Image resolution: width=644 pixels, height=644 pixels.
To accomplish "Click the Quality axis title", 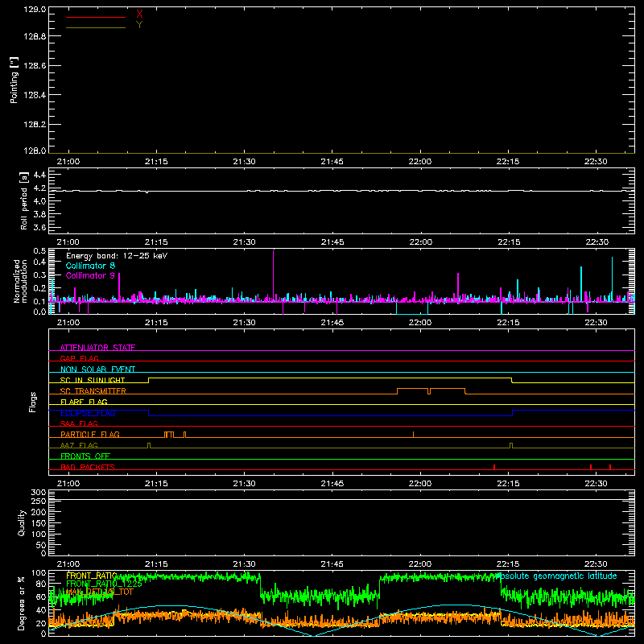I will point(22,522).
